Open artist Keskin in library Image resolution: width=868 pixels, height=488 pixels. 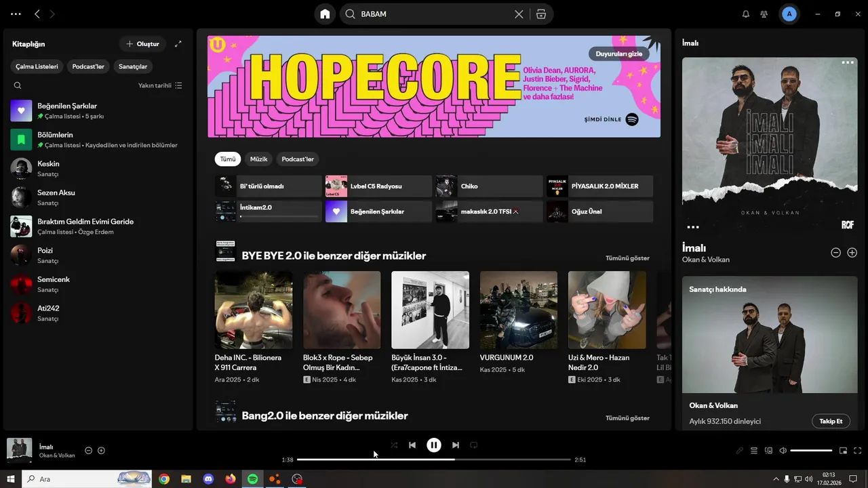tap(98, 169)
